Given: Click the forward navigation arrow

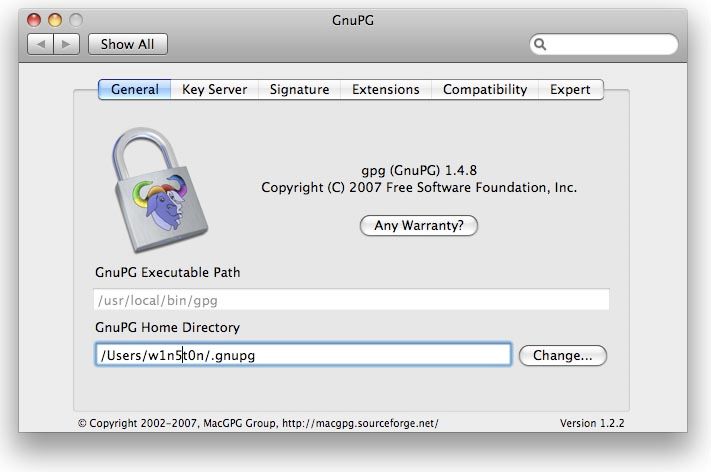Looking at the screenshot, I should [66, 44].
